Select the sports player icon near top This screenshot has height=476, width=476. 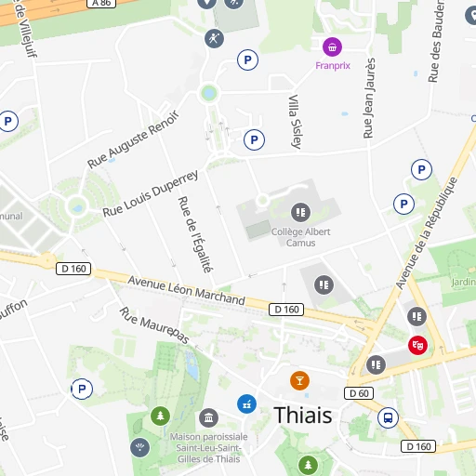click(x=214, y=38)
